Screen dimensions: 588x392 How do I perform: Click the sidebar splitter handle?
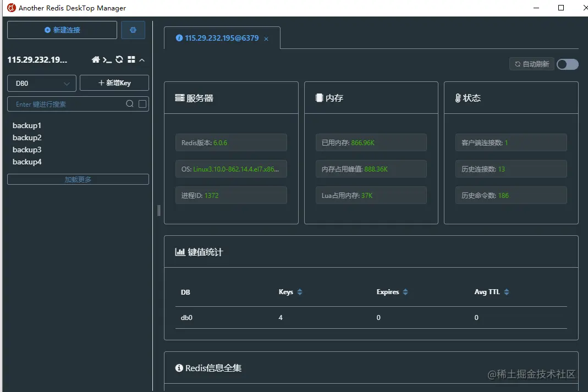159,211
